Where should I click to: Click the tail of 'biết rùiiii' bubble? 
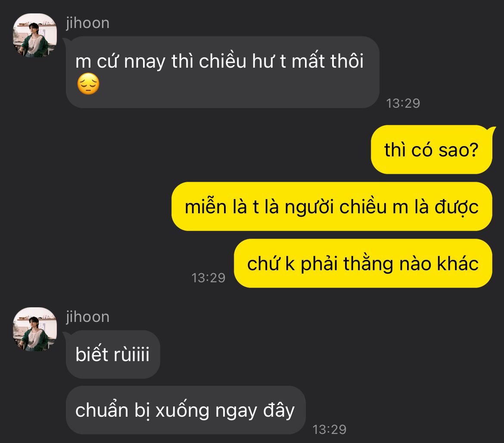[65, 335]
